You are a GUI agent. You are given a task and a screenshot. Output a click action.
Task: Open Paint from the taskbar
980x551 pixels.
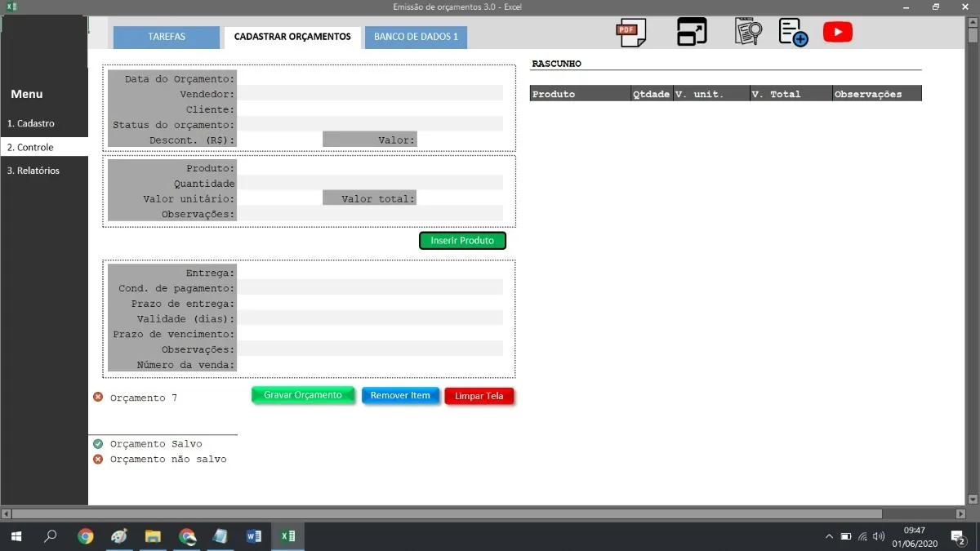point(119,536)
